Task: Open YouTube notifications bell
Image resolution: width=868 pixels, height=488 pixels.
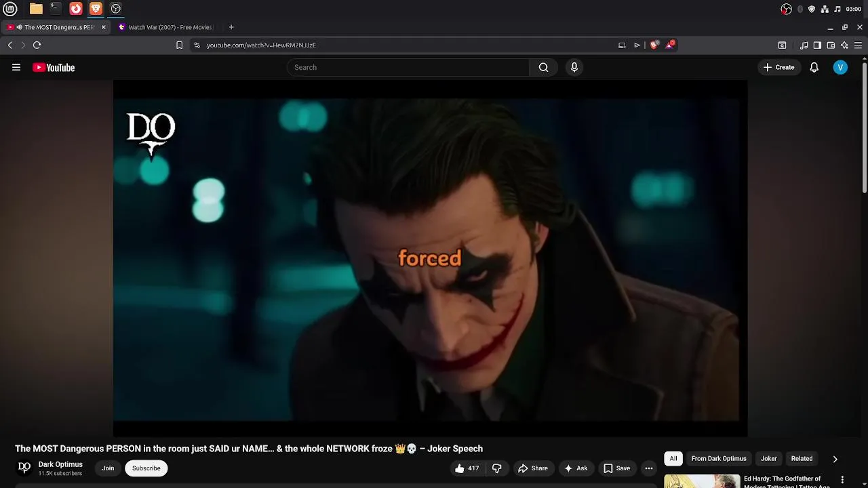Action: tap(814, 67)
